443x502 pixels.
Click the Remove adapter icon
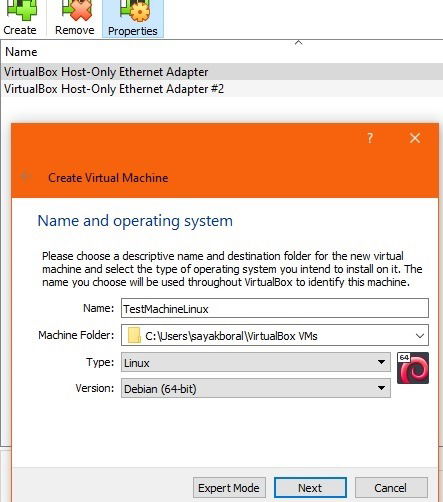[75, 18]
